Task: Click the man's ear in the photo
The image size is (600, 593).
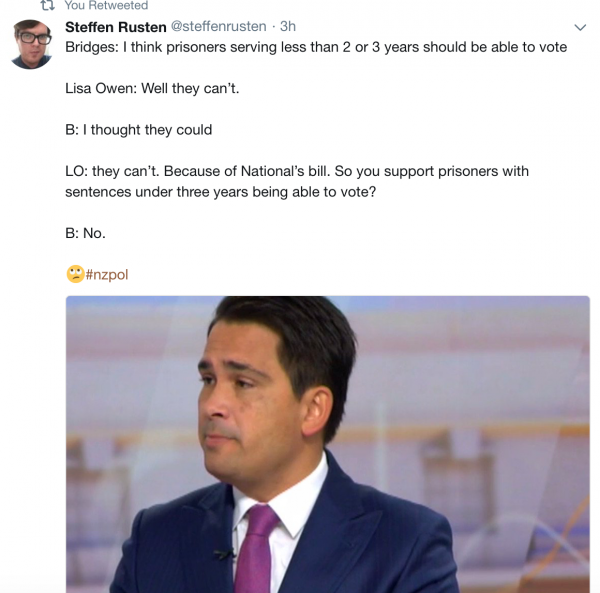Action: tap(316, 411)
